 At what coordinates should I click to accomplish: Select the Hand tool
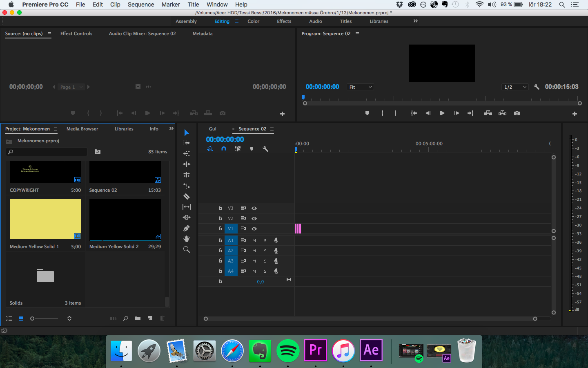pyautogui.click(x=187, y=239)
